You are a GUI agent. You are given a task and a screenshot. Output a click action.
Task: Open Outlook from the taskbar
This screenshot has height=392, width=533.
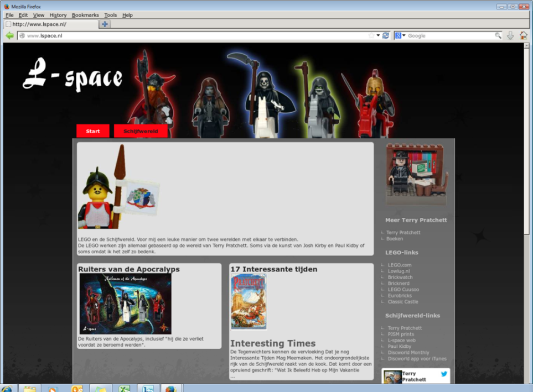pos(77,388)
